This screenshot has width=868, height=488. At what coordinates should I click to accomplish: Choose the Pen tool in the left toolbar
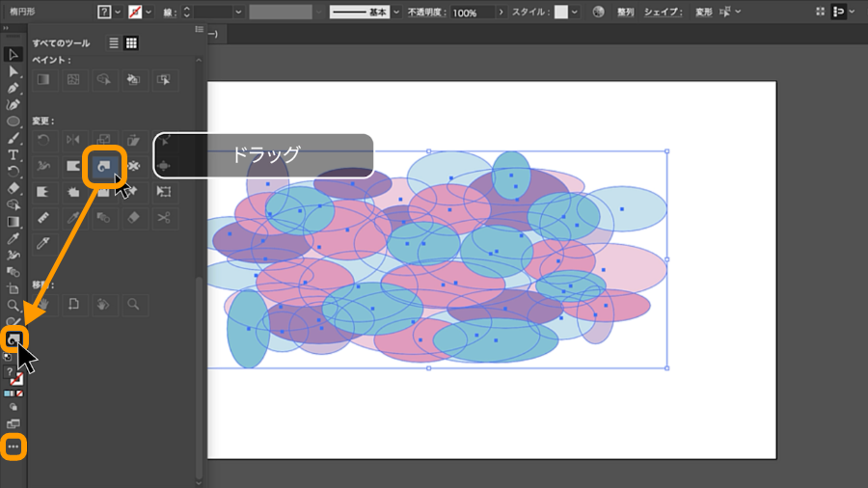(14, 88)
